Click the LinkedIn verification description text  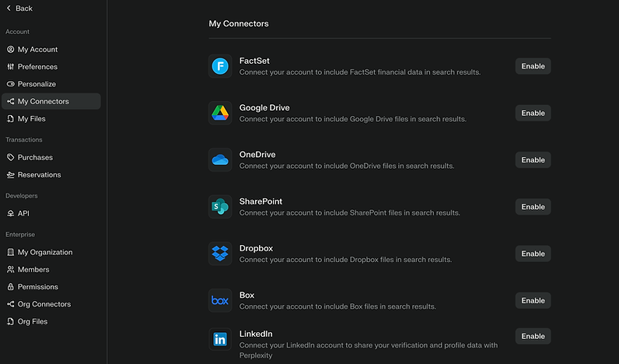point(369,350)
